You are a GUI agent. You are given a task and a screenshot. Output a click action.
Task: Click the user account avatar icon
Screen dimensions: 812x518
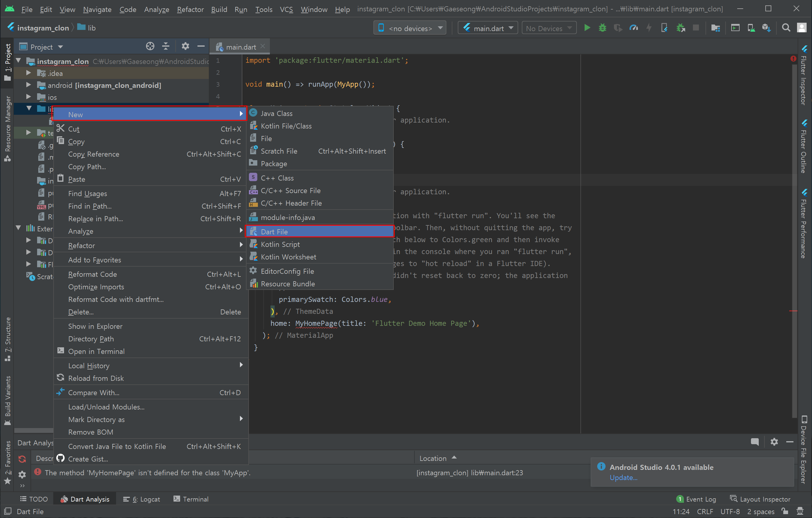click(x=802, y=28)
